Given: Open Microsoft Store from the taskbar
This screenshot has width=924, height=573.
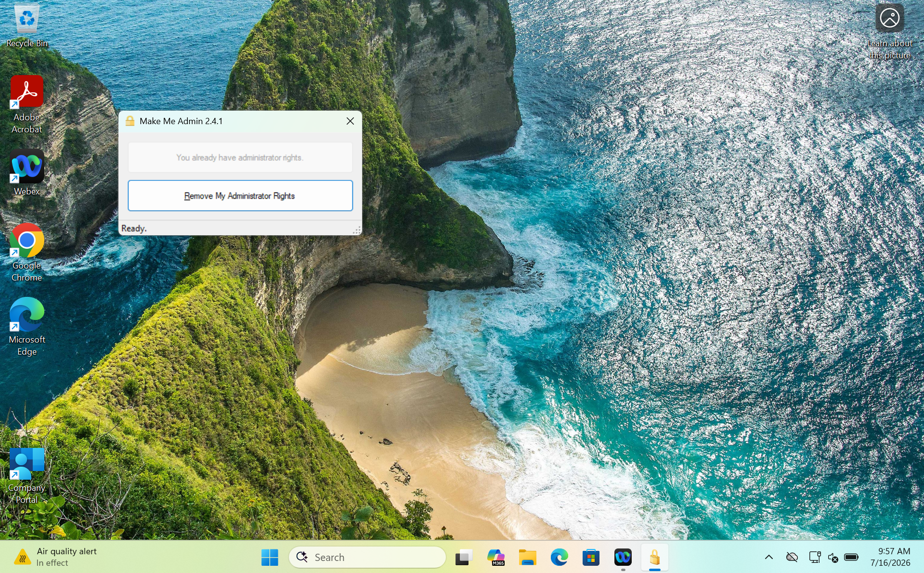Looking at the screenshot, I should 591,557.
